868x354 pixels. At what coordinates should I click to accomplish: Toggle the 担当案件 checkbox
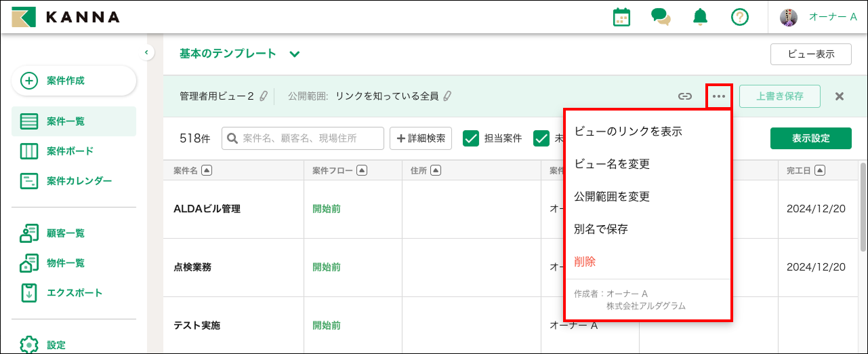click(471, 138)
